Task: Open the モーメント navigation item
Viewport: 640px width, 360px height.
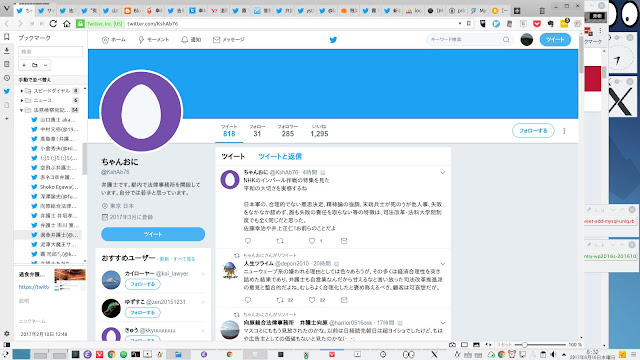Action: (153, 40)
